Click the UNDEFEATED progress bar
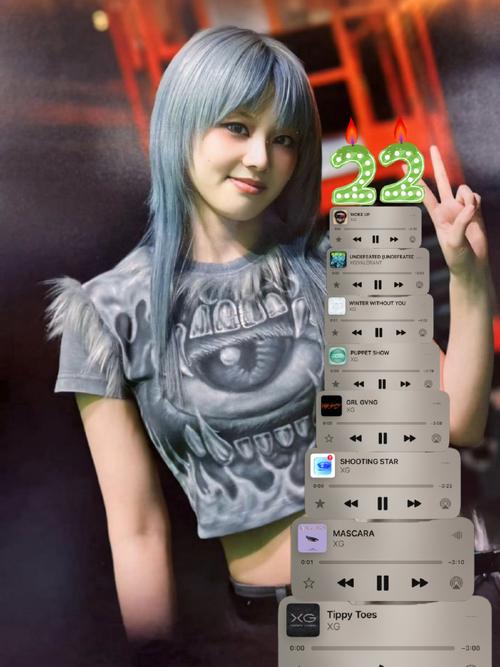This screenshot has width=500, height=667. click(377, 273)
